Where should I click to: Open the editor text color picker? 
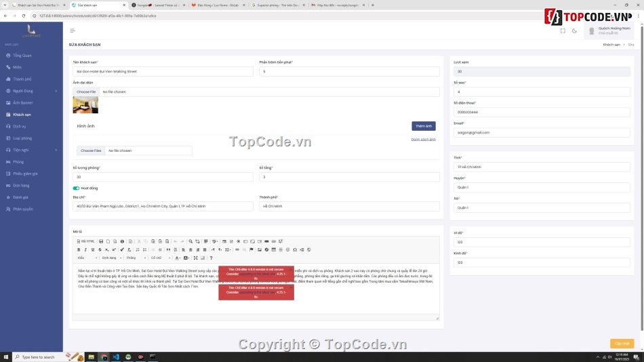(x=178, y=258)
